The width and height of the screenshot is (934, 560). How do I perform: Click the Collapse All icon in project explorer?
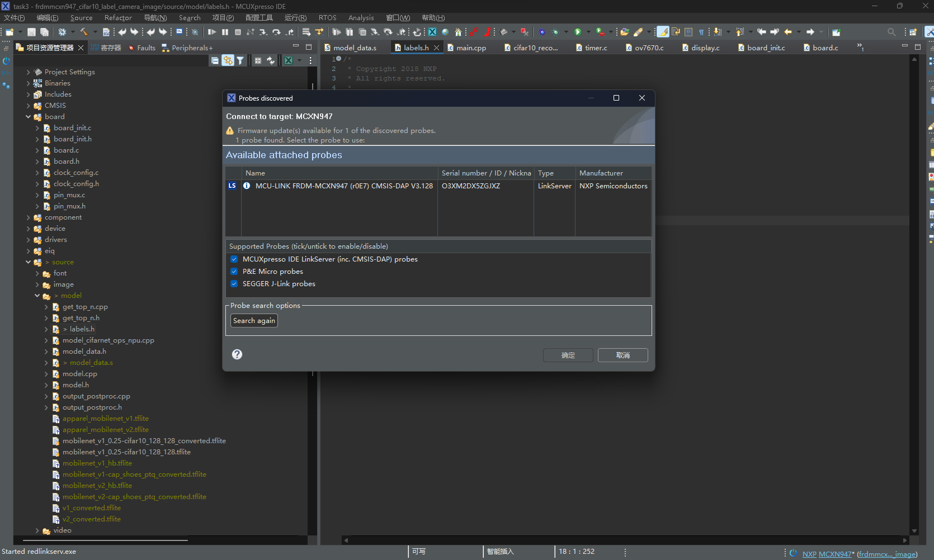[x=215, y=60]
